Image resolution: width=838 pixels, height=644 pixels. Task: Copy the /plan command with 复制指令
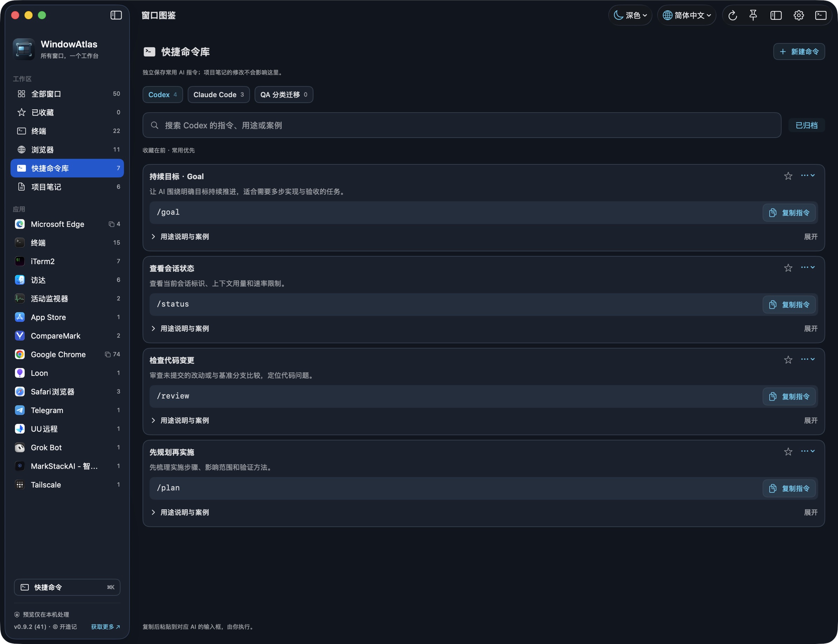[x=789, y=488]
